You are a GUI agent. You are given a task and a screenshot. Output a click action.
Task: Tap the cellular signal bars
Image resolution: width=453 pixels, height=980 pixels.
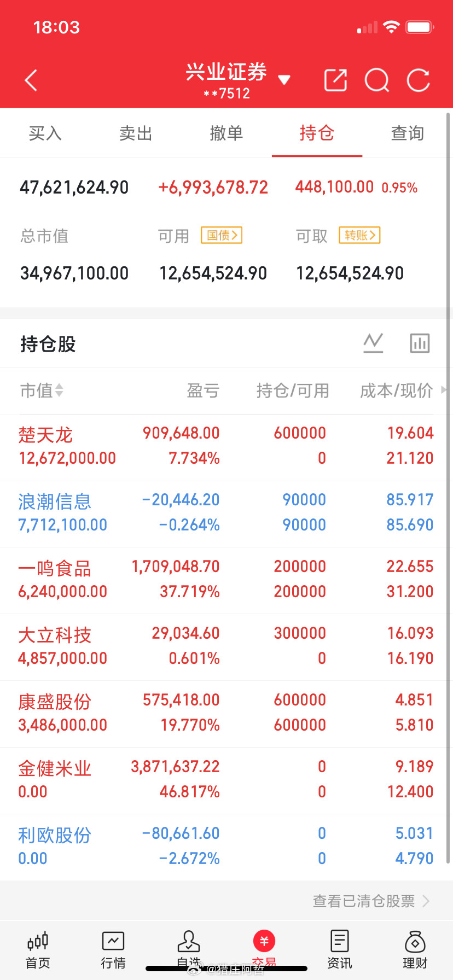[367, 27]
